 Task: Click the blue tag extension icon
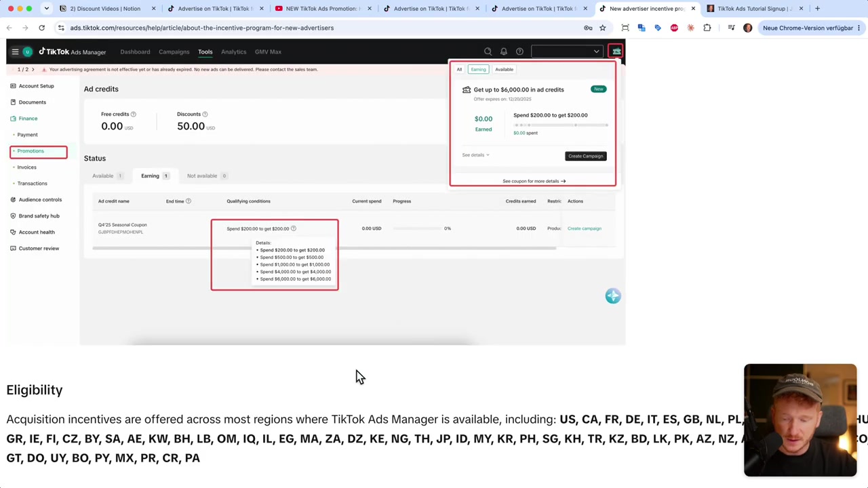[658, 28]
